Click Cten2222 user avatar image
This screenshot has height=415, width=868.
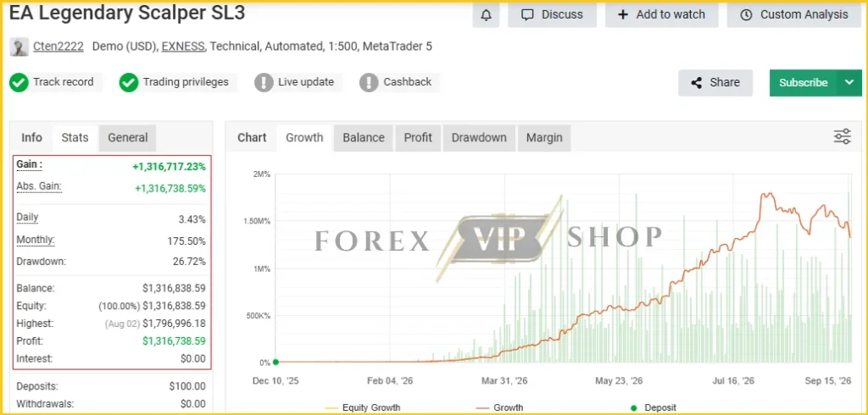tap(19, 47)
